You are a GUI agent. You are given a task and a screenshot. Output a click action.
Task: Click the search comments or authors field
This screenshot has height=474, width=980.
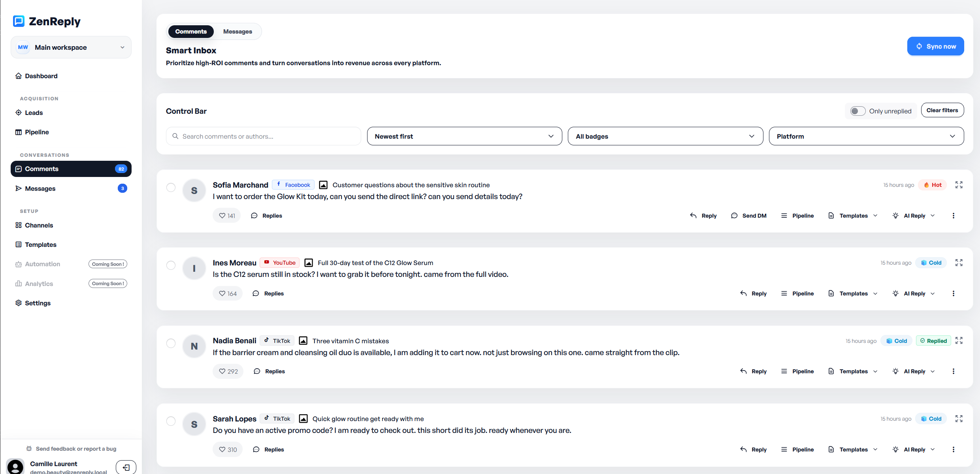[263, 136]
